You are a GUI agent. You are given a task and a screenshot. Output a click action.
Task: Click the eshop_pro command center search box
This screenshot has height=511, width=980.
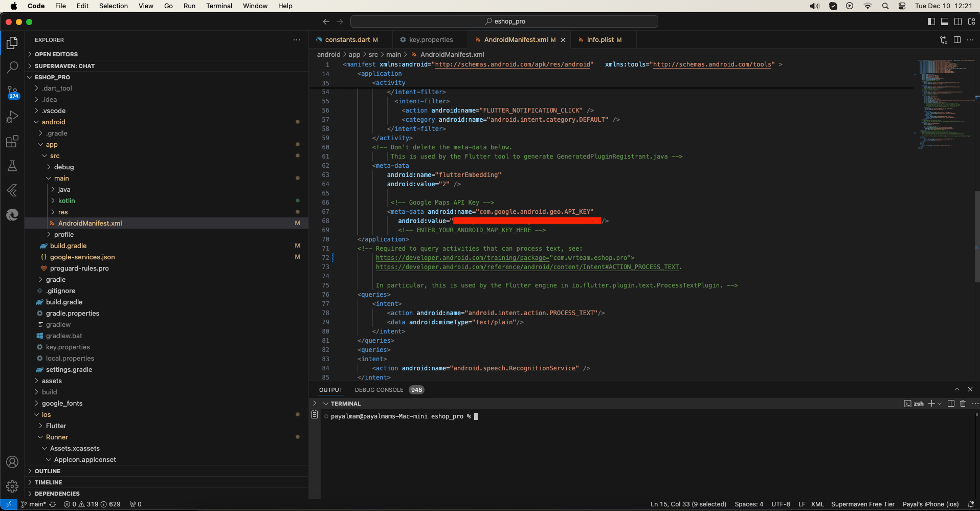504,21
